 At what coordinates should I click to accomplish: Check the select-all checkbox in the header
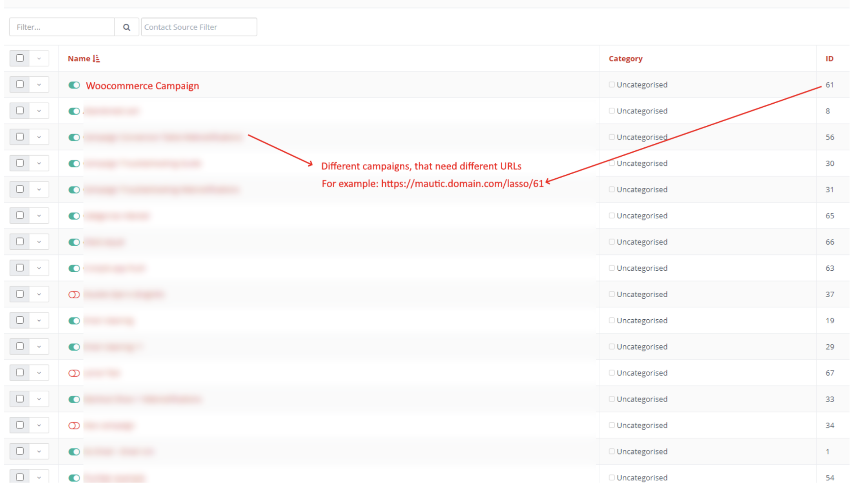(x=19, y=58)
